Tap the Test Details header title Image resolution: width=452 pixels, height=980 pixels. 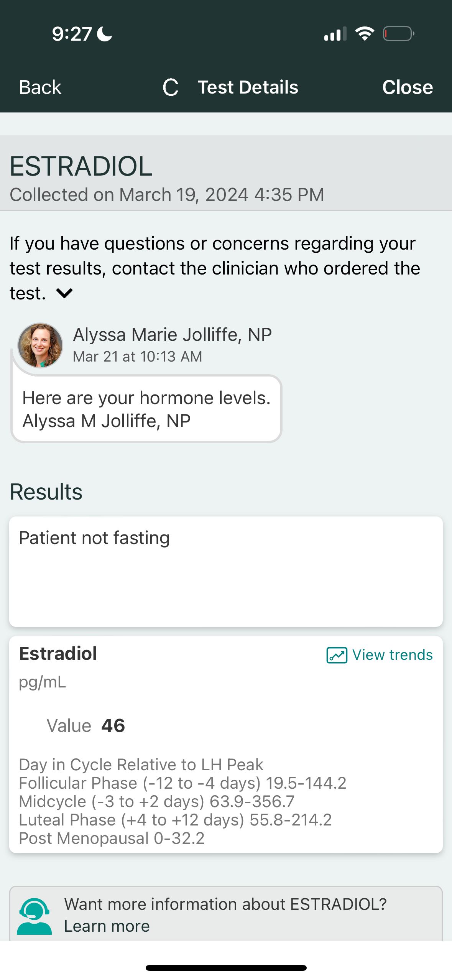[x=248, y=87]
